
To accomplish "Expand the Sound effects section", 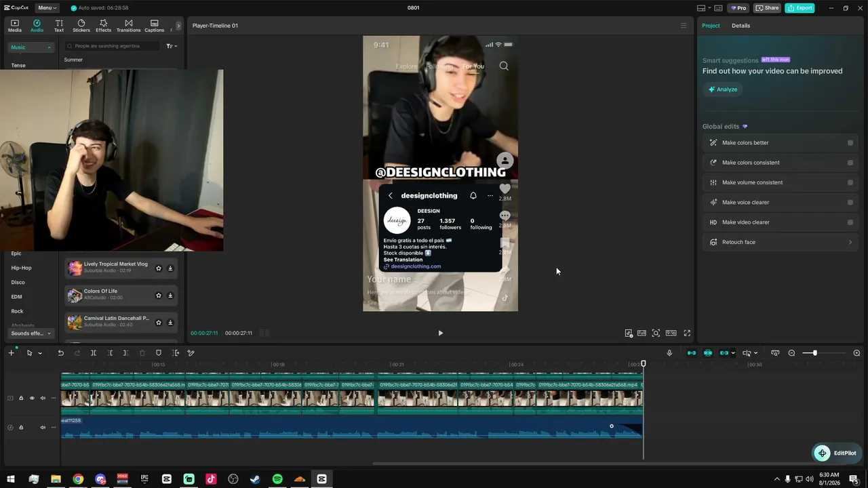I will [x=31, y=333].
